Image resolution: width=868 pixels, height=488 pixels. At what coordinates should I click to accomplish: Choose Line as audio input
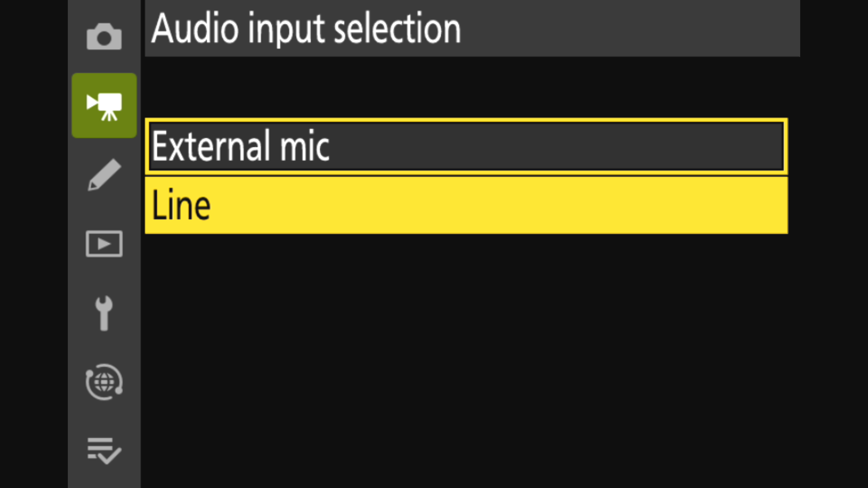click(x=466, y=205)
